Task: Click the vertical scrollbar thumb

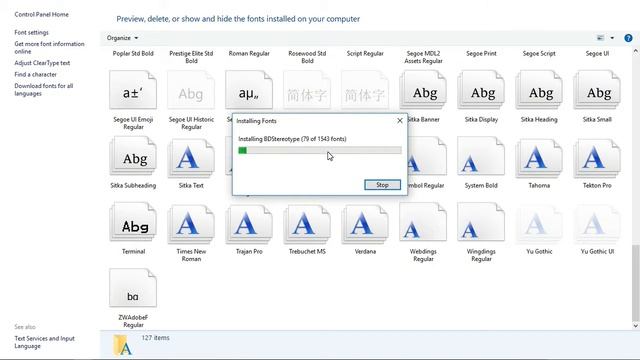Action: (636, 282)
